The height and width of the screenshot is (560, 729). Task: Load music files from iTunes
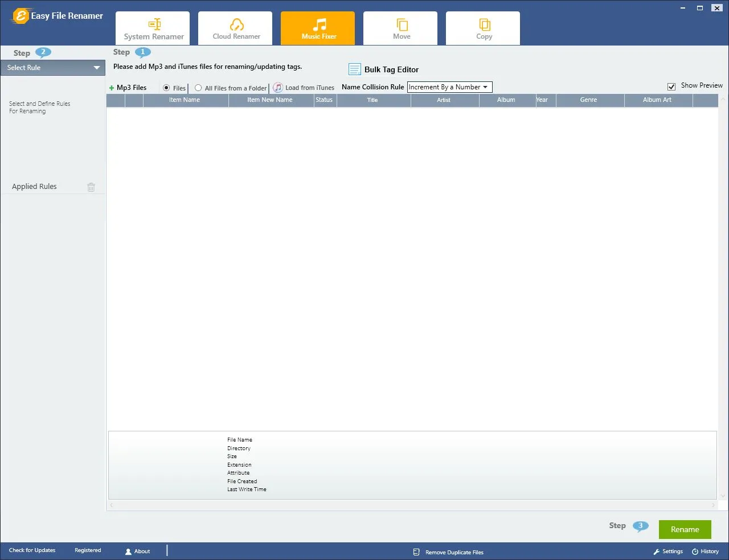click(x=304, y=87)
